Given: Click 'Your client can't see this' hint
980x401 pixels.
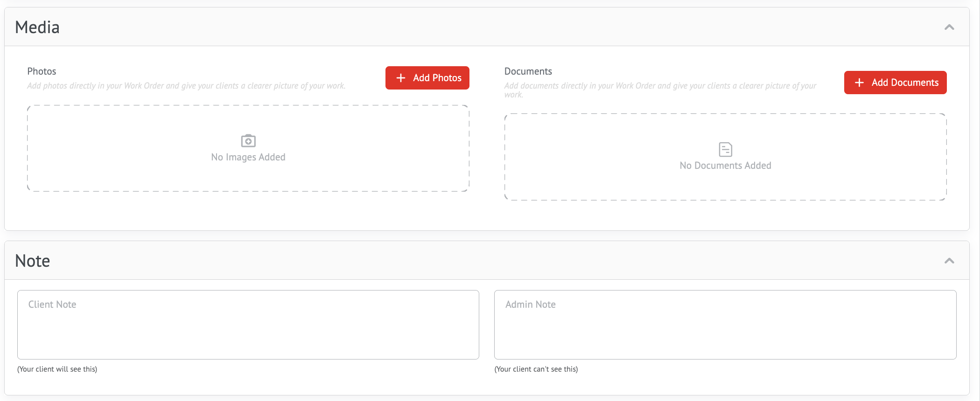Looking at the screenshot, I should coord(536,369).
